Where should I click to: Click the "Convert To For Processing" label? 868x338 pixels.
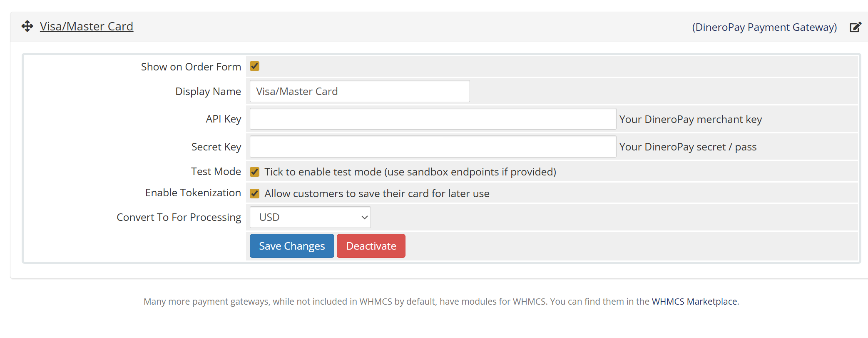pos(179,217)
